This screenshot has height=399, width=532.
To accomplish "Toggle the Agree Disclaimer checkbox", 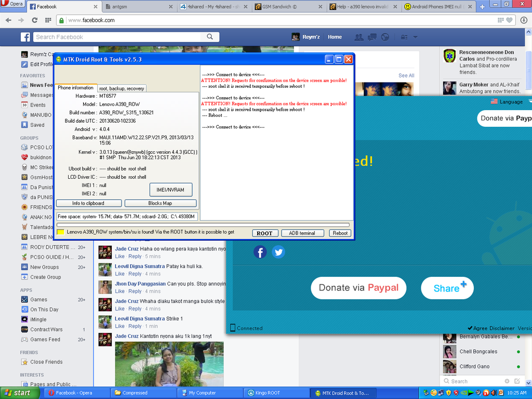I will 470,328.
